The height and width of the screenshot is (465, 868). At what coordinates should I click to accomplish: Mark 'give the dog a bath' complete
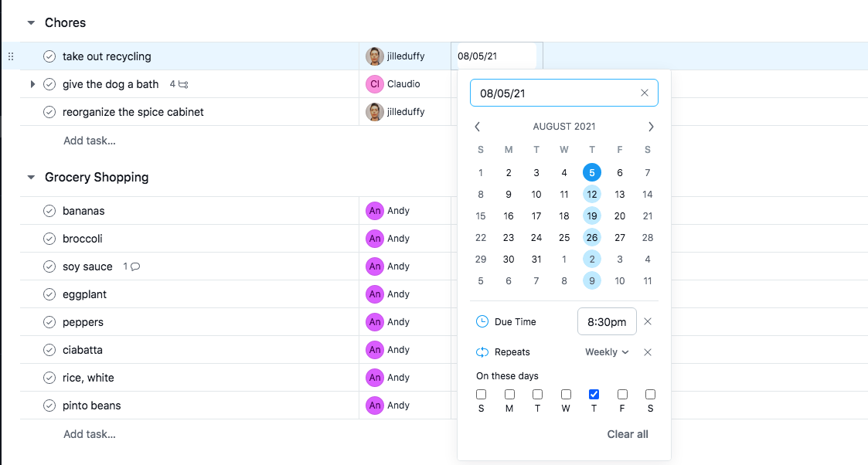(49, 84)
